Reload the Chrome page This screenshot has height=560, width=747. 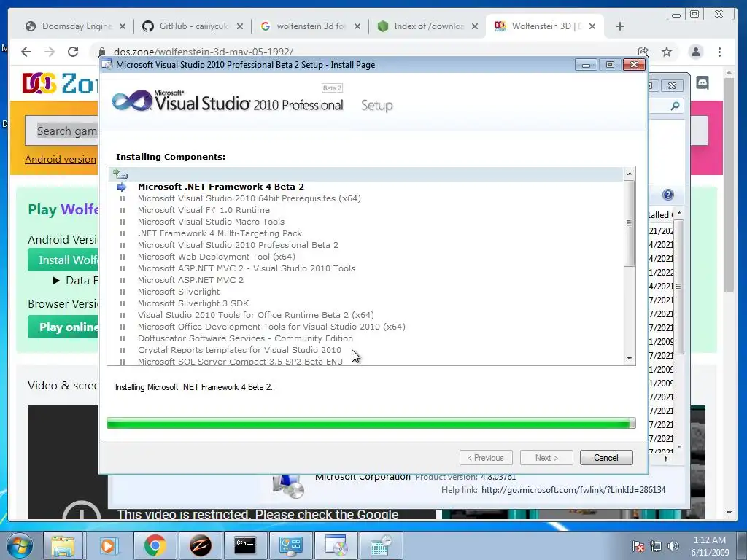tap(73, 52)
